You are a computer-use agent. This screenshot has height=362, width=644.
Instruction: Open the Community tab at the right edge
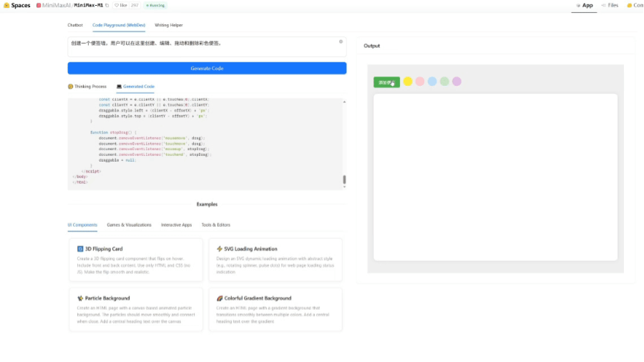click(x=635, y=5)
